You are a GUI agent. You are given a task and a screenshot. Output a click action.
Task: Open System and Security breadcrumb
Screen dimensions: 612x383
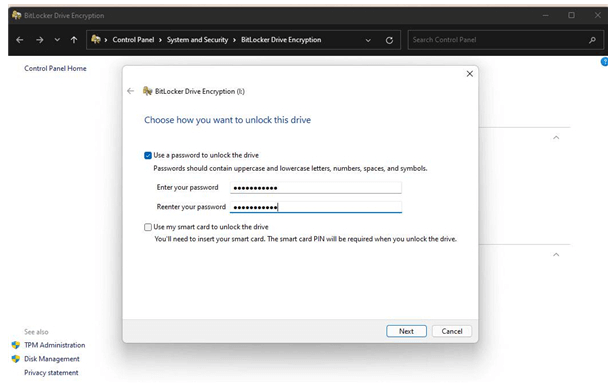[197, 40]
